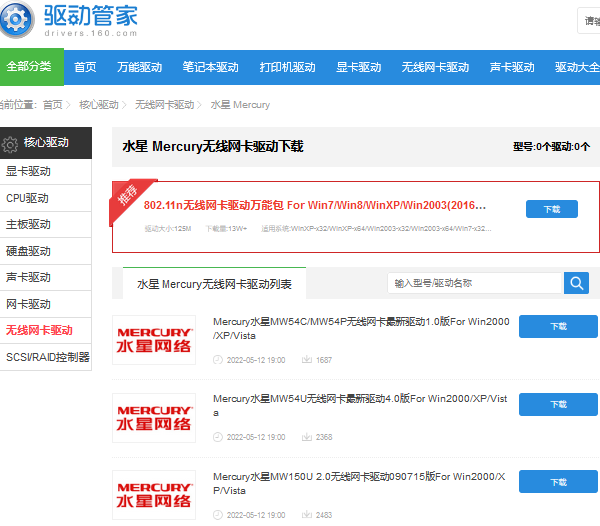This screenshot has width=600, height=526.
Task: Click Mercury logo for MW150U driver
Action: pyautogui.click(x=153, y=494)
